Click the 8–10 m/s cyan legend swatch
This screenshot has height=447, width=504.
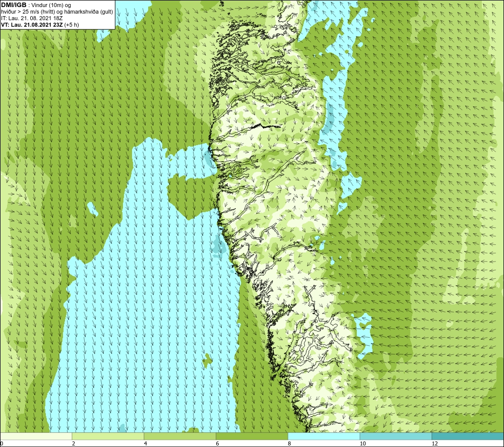324,436
